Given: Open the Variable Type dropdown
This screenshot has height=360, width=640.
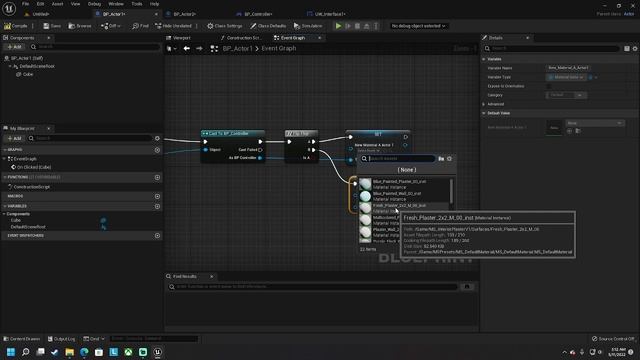Looking at the screenshot, I should coord(567,77).
